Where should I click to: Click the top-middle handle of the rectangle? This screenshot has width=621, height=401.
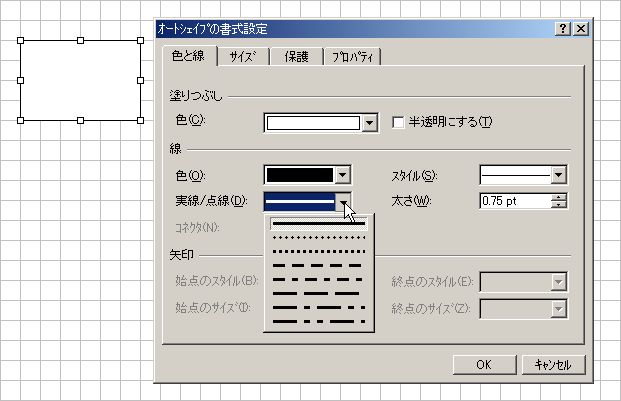80,40
